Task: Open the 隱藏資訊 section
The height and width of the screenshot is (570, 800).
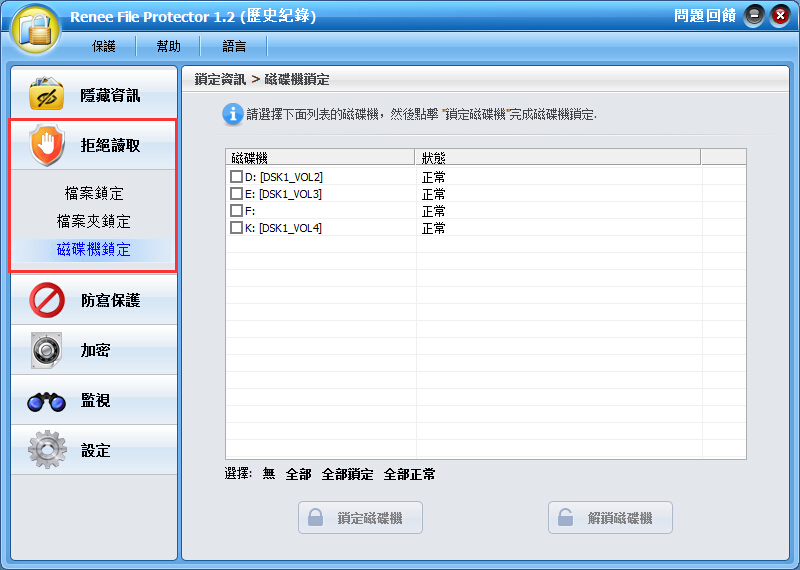Action: [x=94, y=94]
